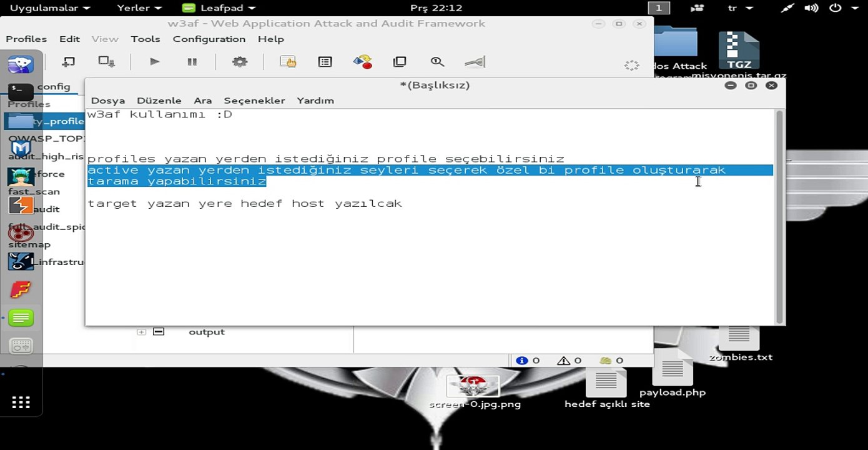Click the text line 'target yazan yere hedef host yazılcak'
Screen dimensions: 868x450
pyautogui.click(x=245, y=204)
